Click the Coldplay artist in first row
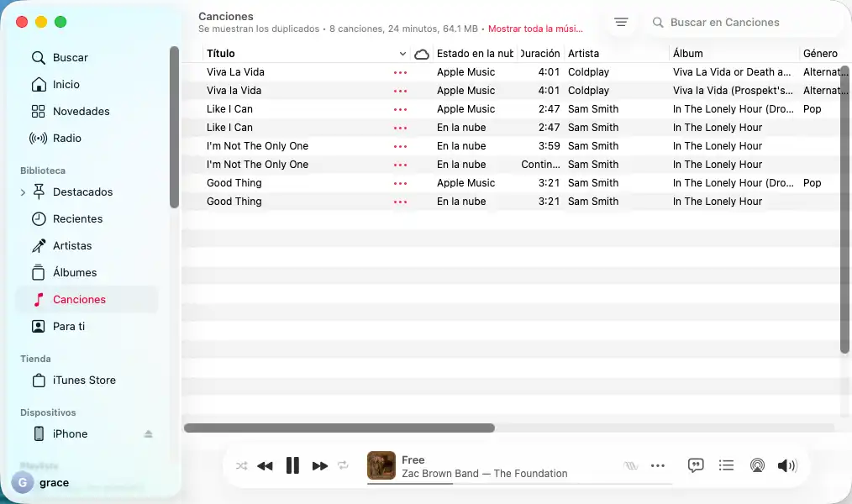The image size is (852, 504). tap(588, 72)
